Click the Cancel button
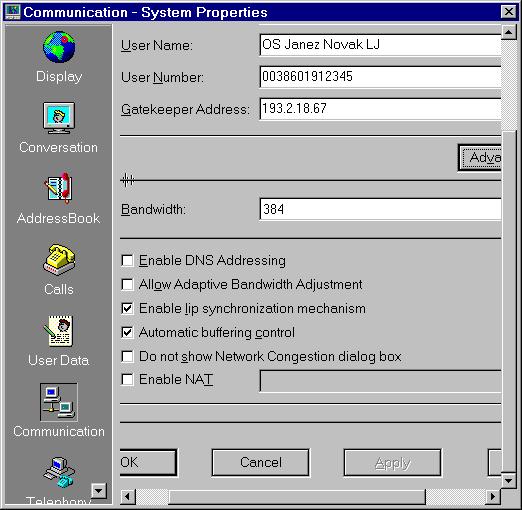 pyautogui.click(x=260, y=463)
